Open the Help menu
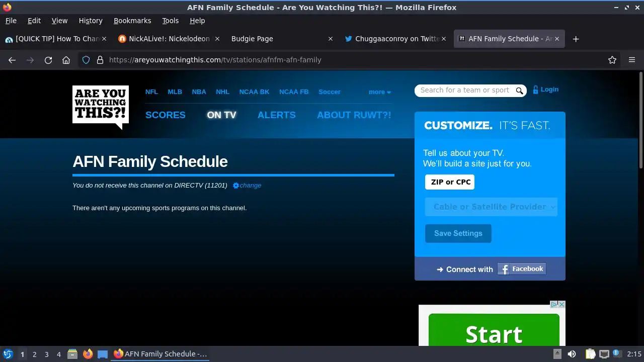Image resolution: width=644 pixels, height=362 pixels. (x=197, y=21)
